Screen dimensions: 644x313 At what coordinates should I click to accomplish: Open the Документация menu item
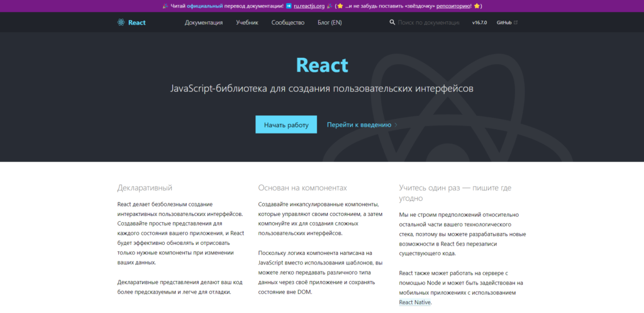pos(204,23)
